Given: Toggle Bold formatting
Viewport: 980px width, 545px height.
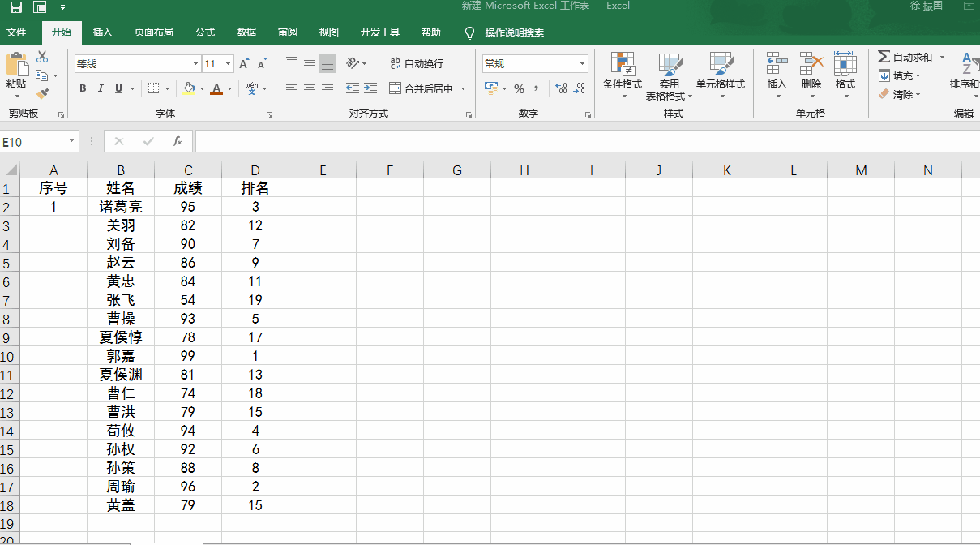Looking at the screenshot, I should coord(83,88).
